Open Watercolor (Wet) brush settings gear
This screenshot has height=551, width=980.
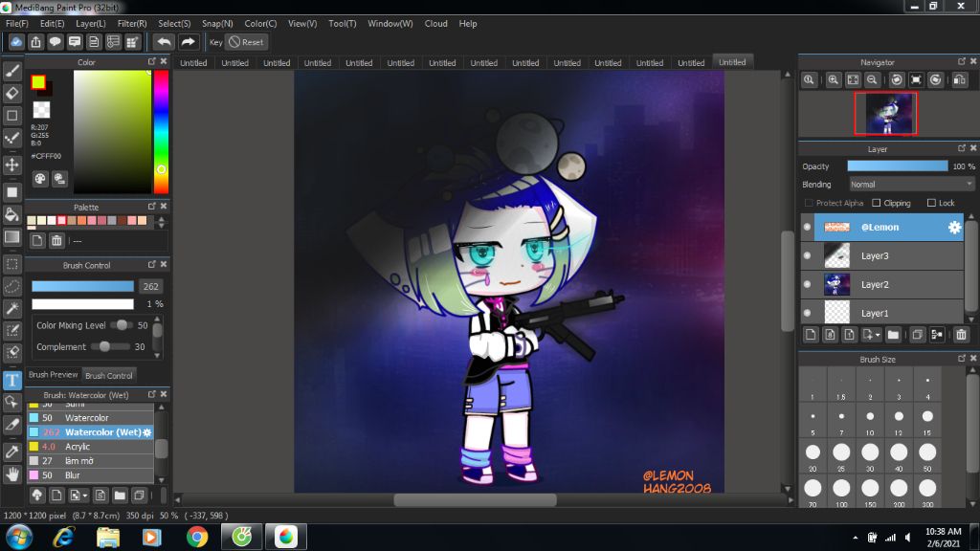[x=146, y=432]
